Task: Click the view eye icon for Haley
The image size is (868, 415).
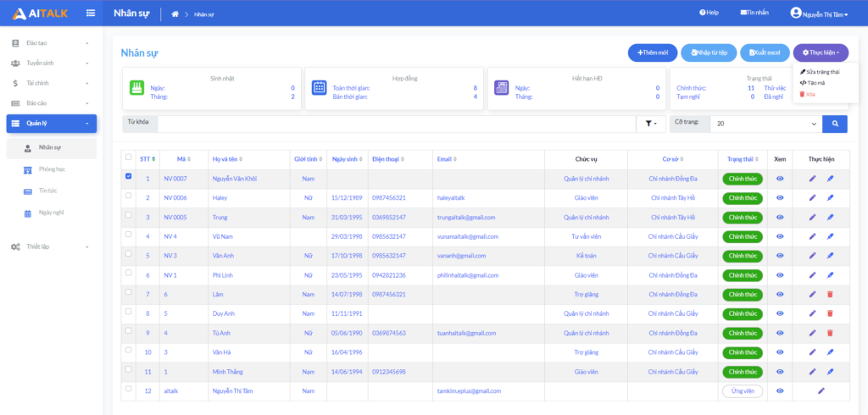Action: tap(780, 197)
